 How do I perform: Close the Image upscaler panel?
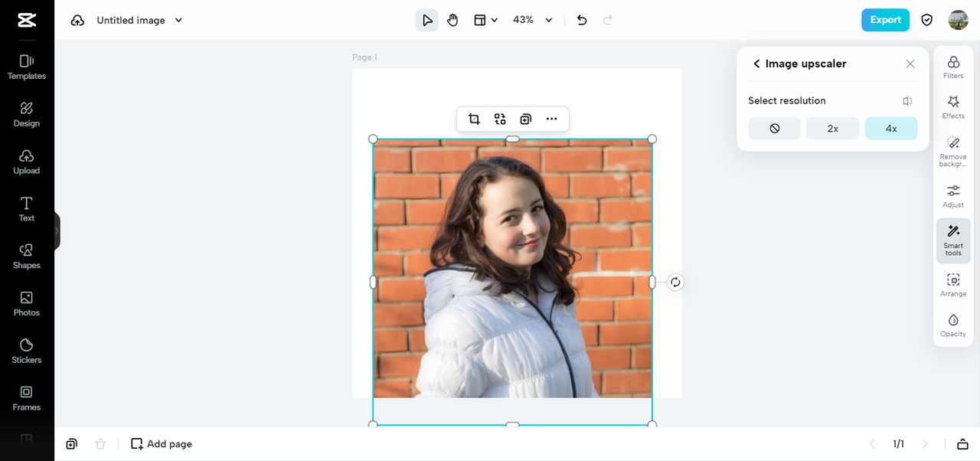point(910,64)
